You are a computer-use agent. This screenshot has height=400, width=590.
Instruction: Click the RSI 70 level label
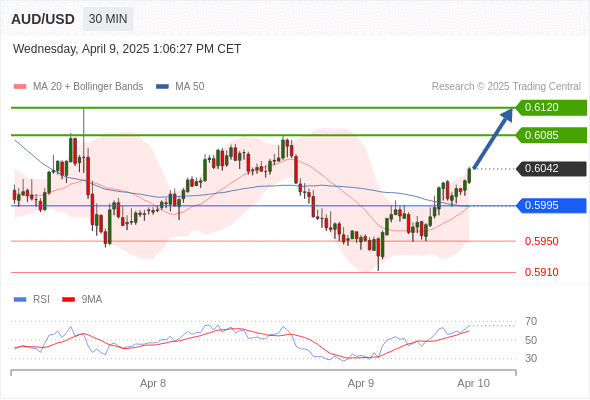tap(531, 321)
